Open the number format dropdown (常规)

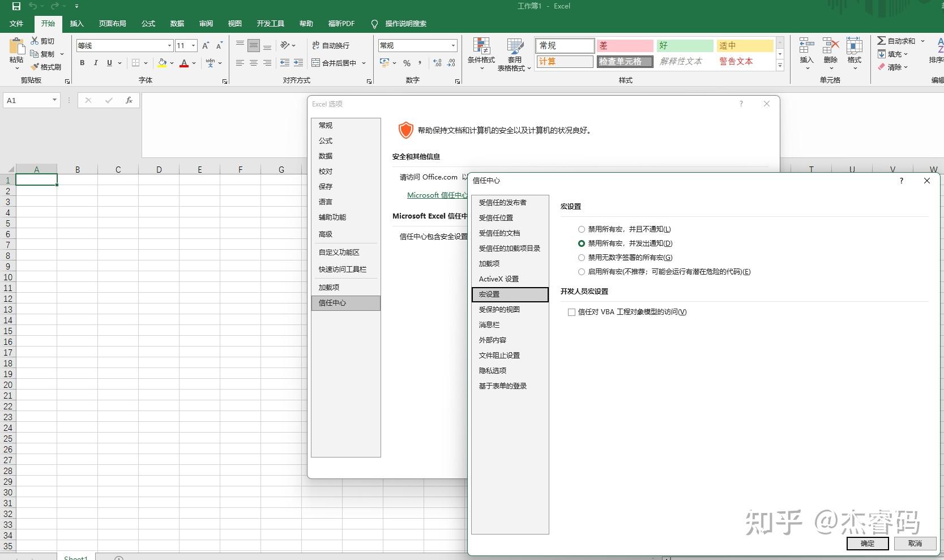(453, 45)
